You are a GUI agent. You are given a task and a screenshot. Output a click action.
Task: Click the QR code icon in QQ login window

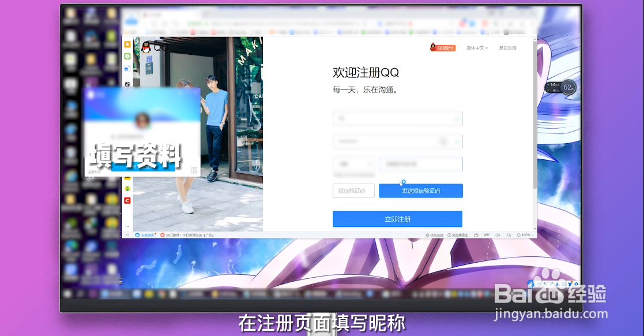coord(194,170)
